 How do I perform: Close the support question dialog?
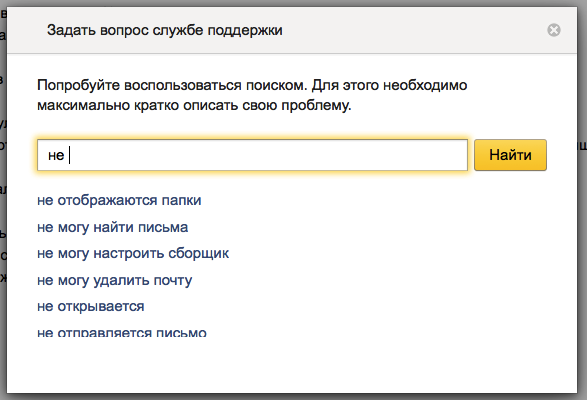(554, 30)
